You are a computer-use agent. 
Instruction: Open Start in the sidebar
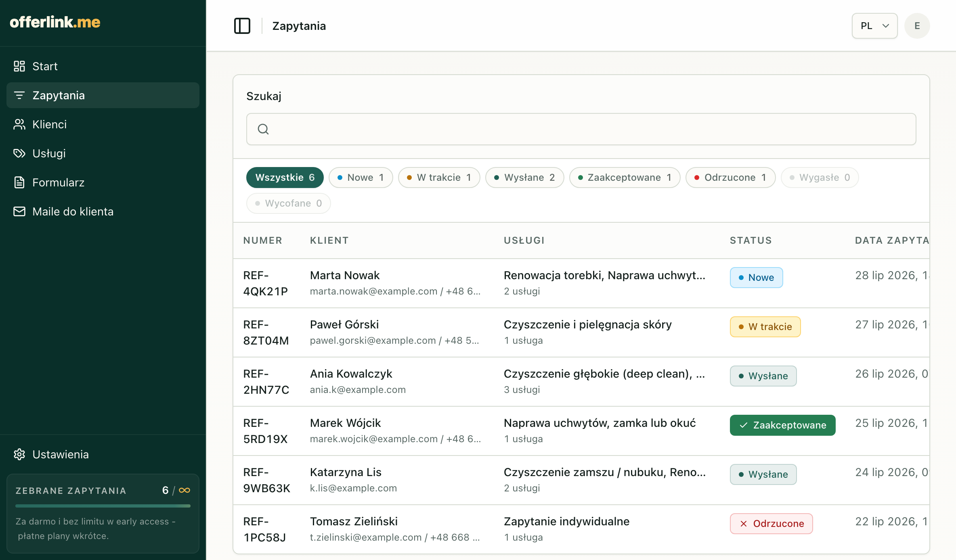[103, 66]
